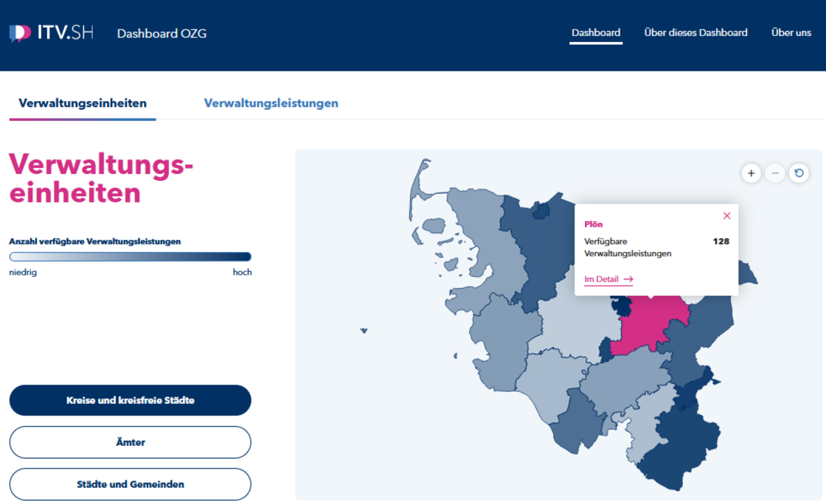This screenshot has width=826, height=504.
Task: Open the Dashboard nav item
Action: pyautogui.click(x=596, y=32)
